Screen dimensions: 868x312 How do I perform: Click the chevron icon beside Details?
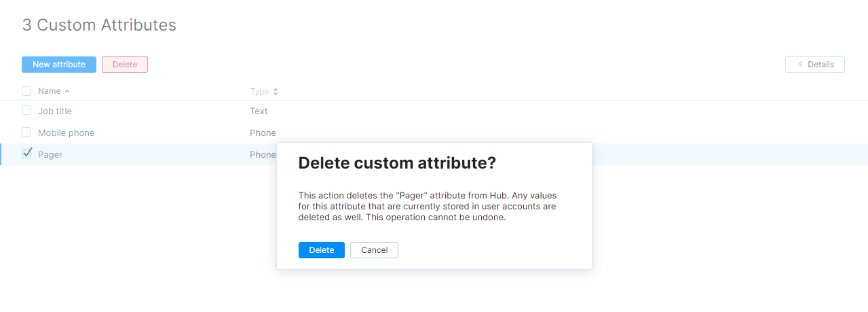[x=801, y=65]
